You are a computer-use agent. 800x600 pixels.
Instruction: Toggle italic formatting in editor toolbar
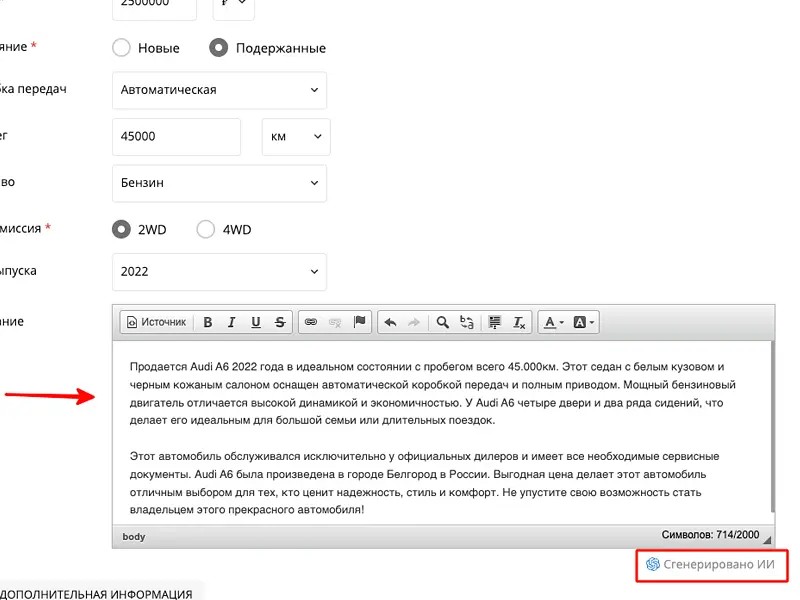click(232, 322)
